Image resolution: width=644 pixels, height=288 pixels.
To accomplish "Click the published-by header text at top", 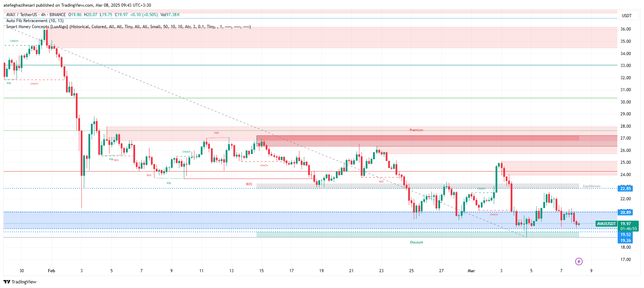I will 77,5.
